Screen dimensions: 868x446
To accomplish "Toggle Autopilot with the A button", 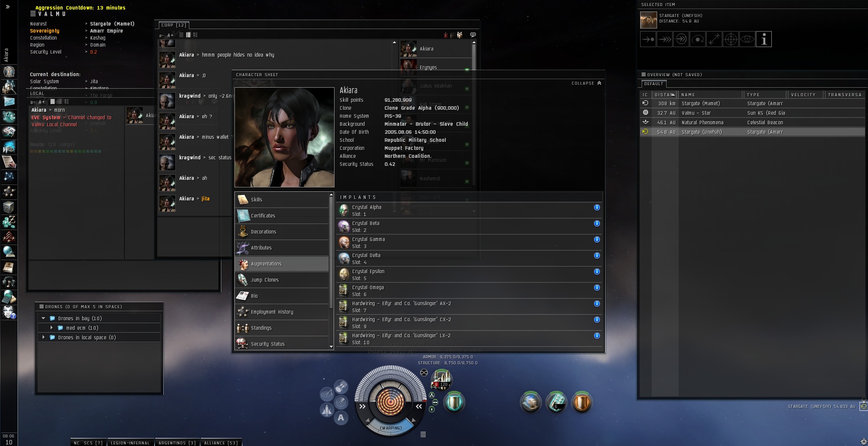I will 341,417.
